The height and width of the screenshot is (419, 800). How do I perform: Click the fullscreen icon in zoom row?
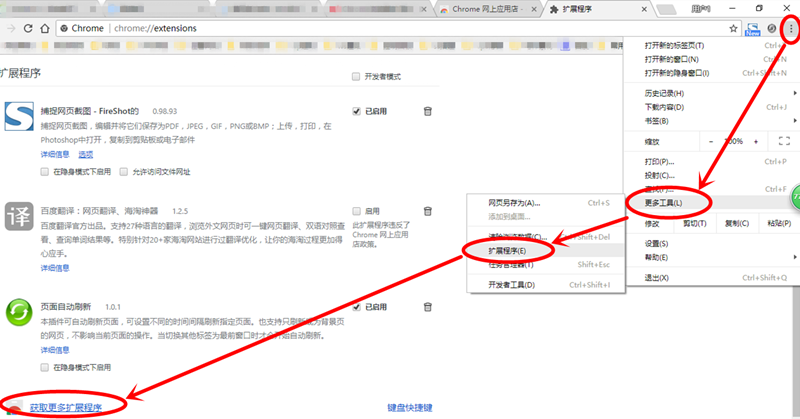point(784,141)
